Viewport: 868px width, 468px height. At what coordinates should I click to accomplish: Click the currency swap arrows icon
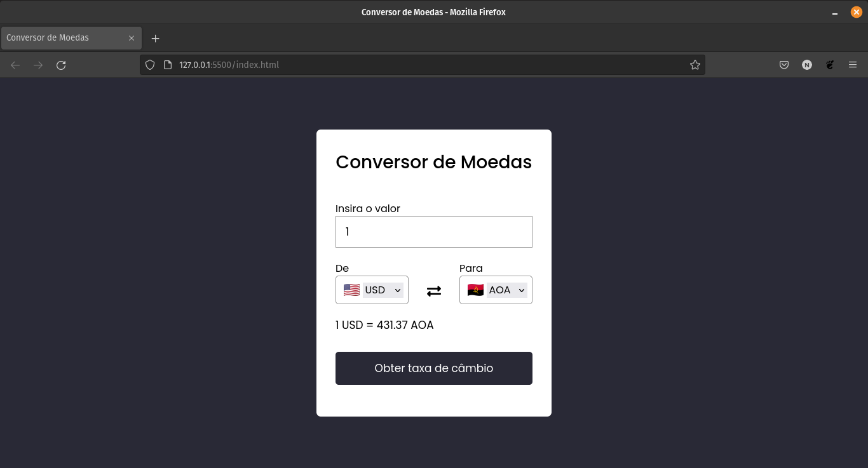433,290
